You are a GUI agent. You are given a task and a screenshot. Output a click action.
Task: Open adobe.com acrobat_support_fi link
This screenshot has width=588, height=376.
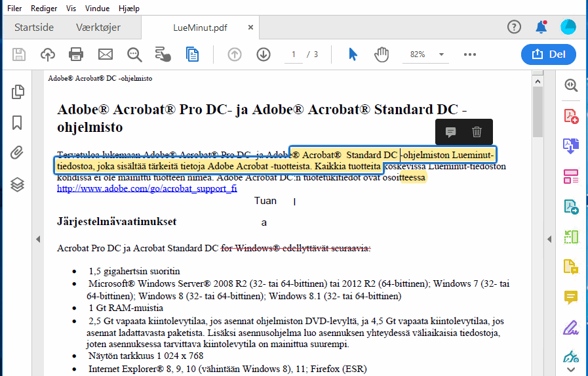[147, 188]
